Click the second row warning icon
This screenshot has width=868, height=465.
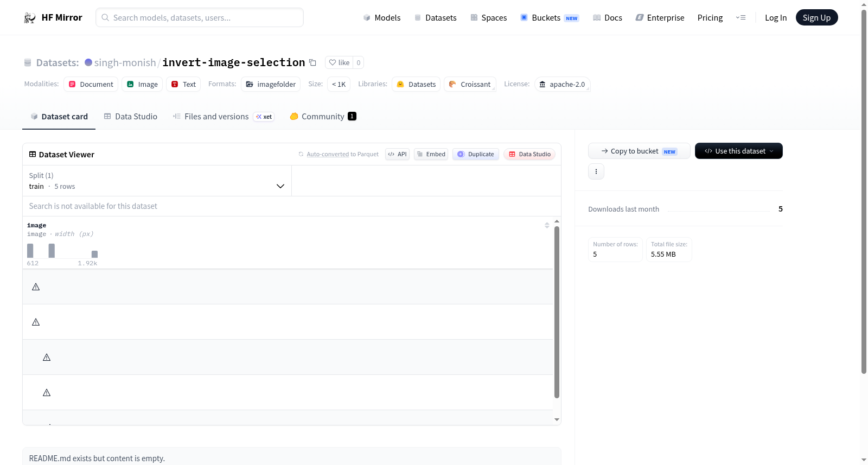[x=36, y=322]
